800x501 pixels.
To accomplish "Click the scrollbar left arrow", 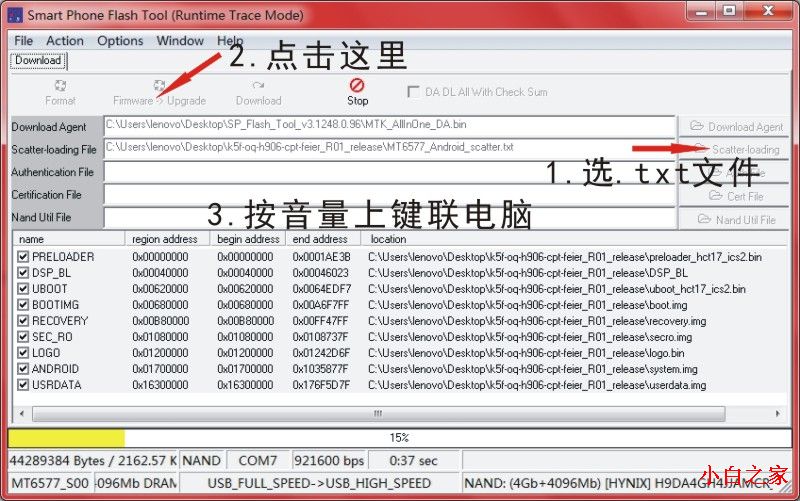I will click(21, 413).
